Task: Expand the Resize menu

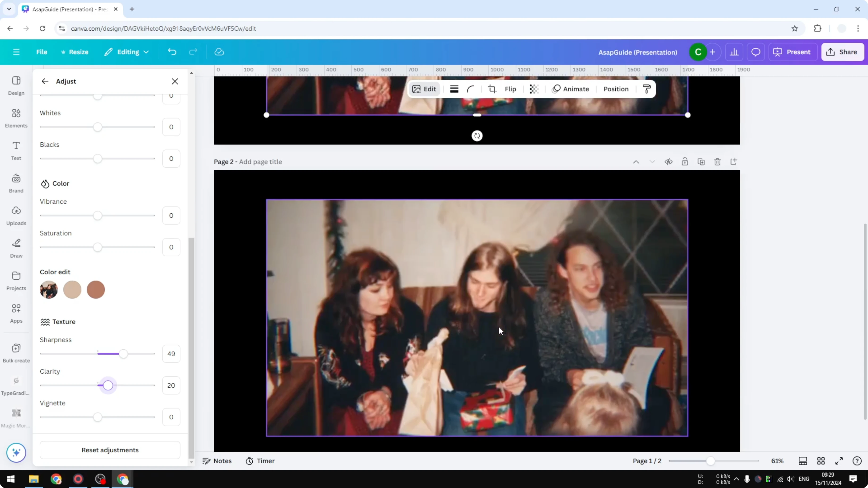Action: 75,52
